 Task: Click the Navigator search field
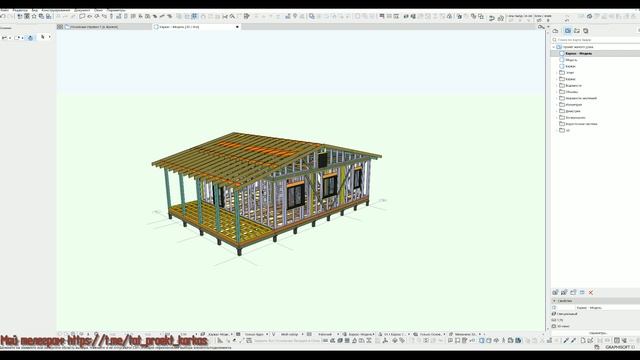(x=596, y=40)
